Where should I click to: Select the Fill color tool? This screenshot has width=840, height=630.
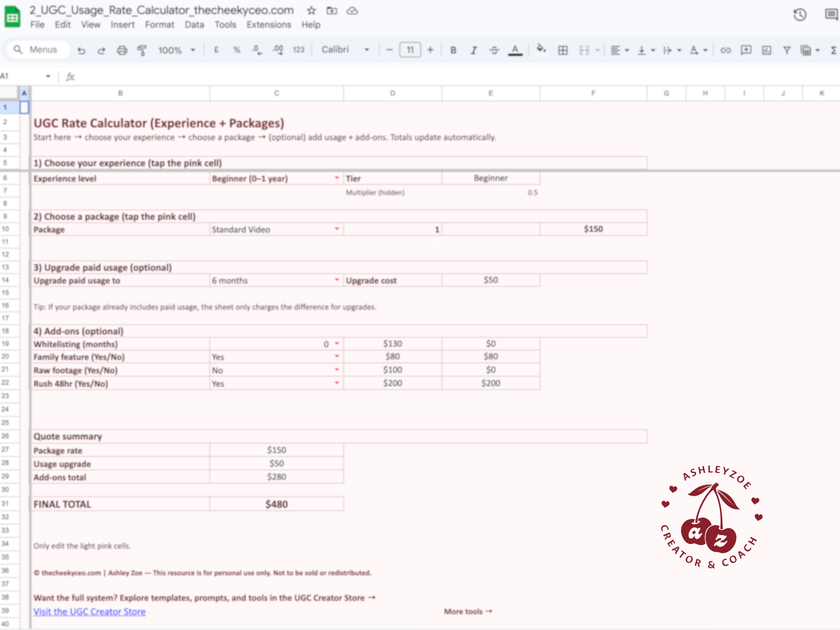pyautogui.click(x=541, y=50)
